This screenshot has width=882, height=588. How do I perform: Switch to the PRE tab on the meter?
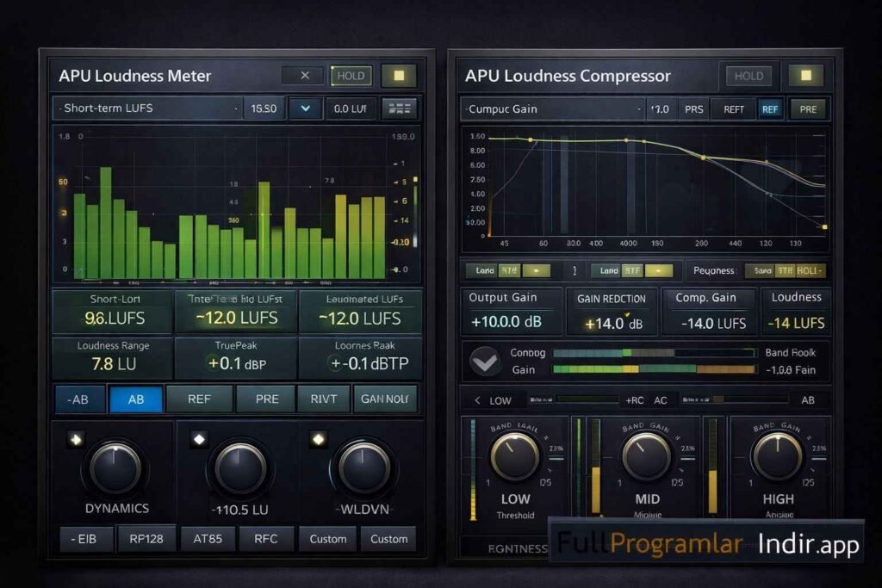click(x=267, y=399)
